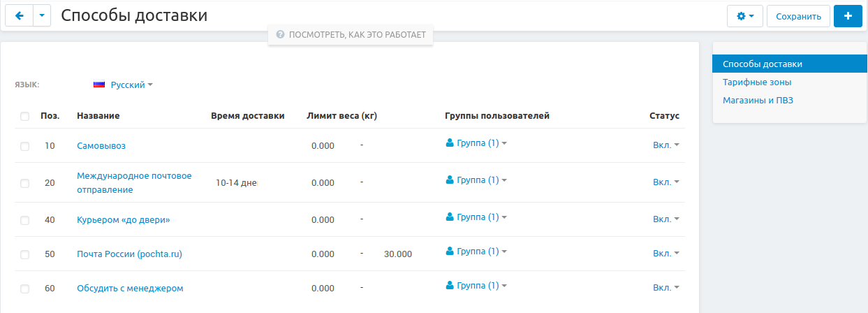Open the Почта России (pochta.ru) link
The image size is (868, 313).
129,254
